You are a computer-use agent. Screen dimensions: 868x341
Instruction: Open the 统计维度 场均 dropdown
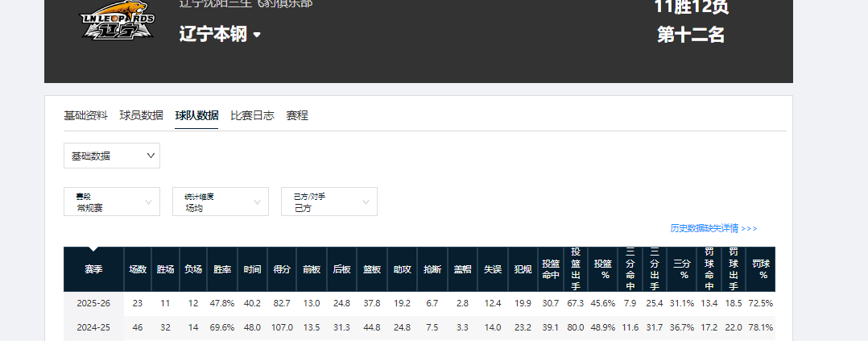coord(221,202)
